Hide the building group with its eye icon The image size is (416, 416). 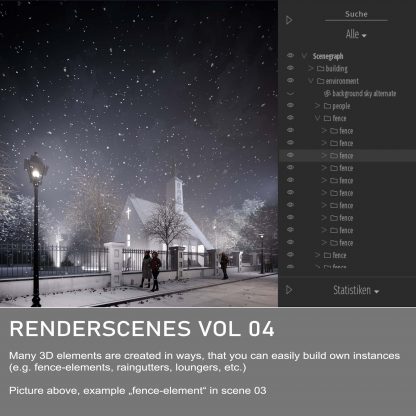[290, 68]
